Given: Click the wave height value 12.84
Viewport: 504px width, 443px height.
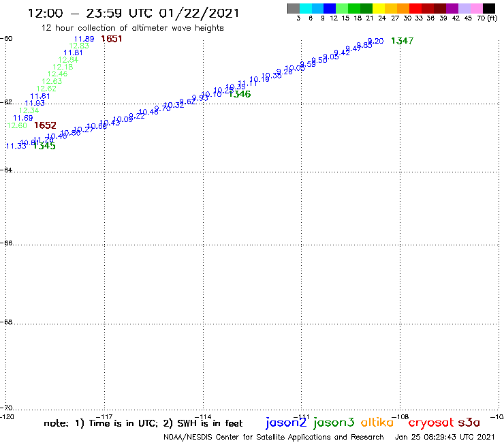Looking at the screenshot, I should pyautogui.click(x=68, y=60).
